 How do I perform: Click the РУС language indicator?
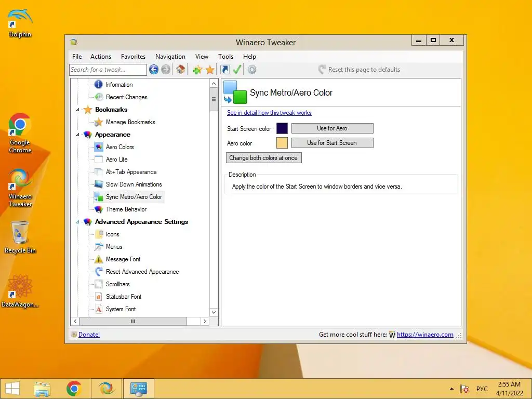coord(482,389)
